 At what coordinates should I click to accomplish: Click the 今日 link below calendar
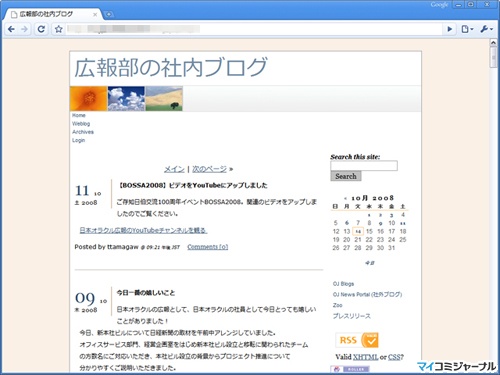369,263
